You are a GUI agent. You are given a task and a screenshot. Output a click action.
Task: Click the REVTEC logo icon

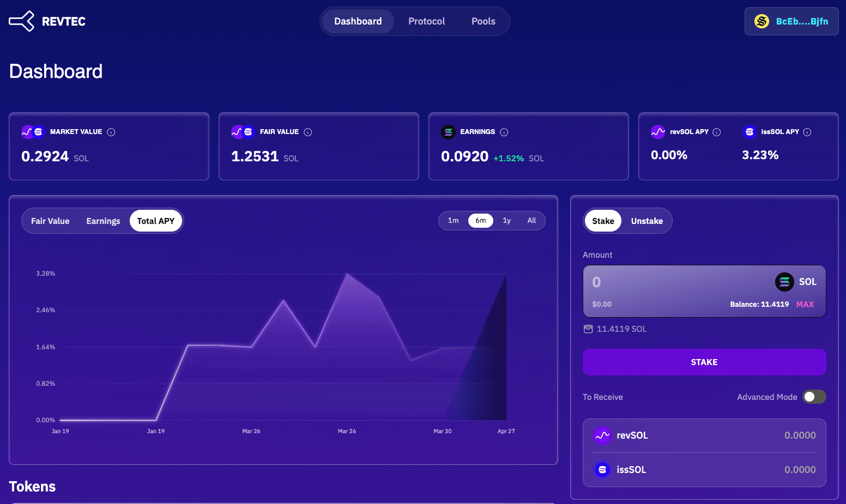tap(22, 21)
